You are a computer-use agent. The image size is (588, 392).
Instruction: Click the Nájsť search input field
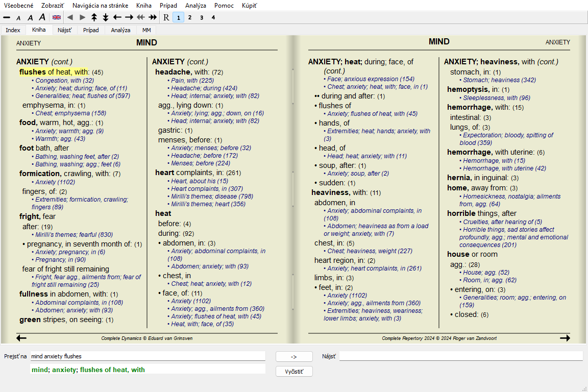[460, 356]
